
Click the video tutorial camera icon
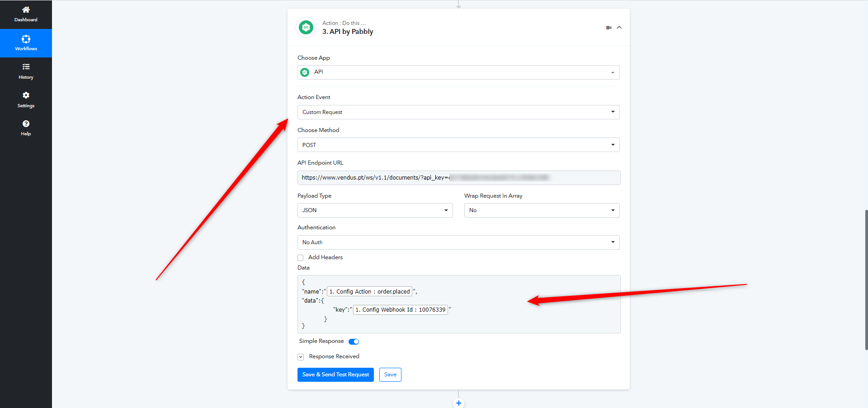(609, 28)
